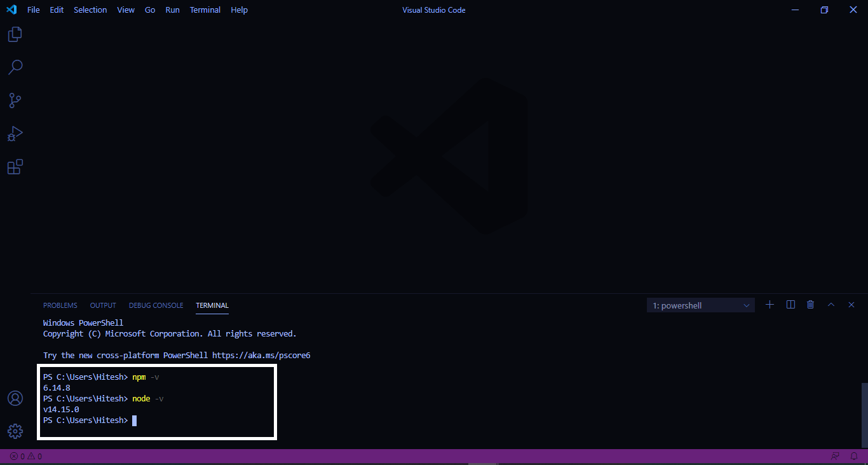Viewport: 868px width, 465px height.
Task: Click the 'Windows PowerShell' header line
Action: click(x=83, y=323)
